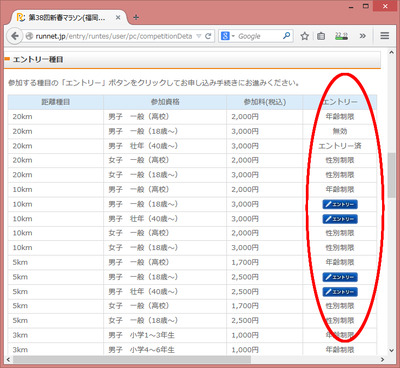
Task: Click the vertical scrollbar thumb
Action: [x=391, y=175]
